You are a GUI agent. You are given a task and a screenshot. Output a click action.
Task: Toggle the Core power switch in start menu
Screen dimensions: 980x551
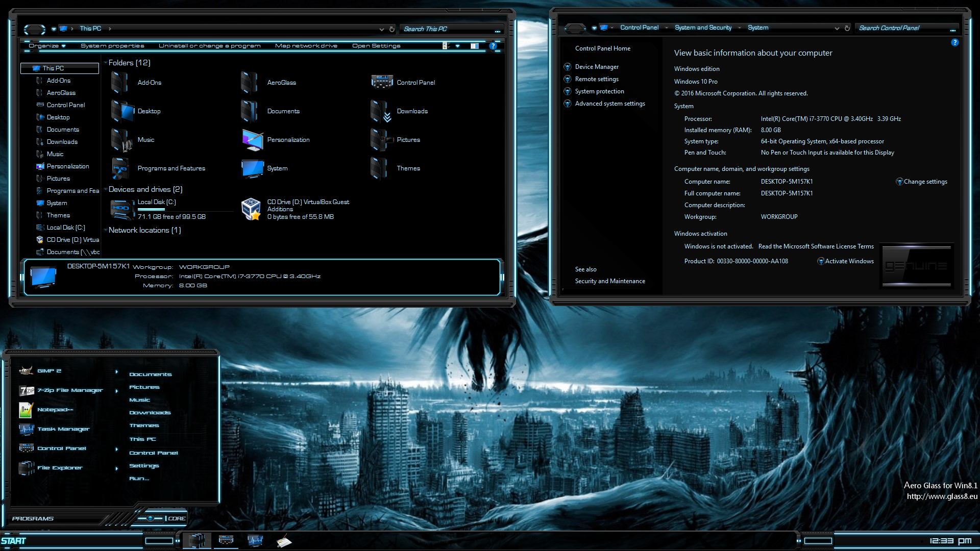151,518
